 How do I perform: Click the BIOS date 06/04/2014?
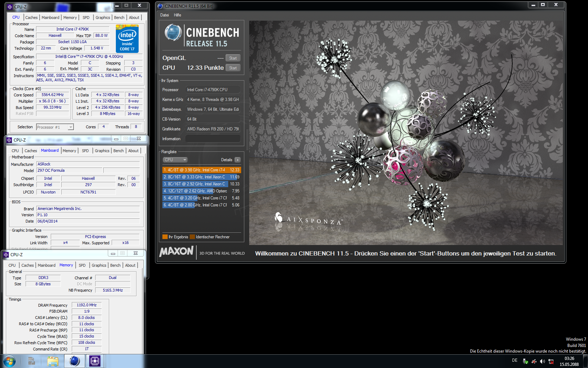point(88,221)
